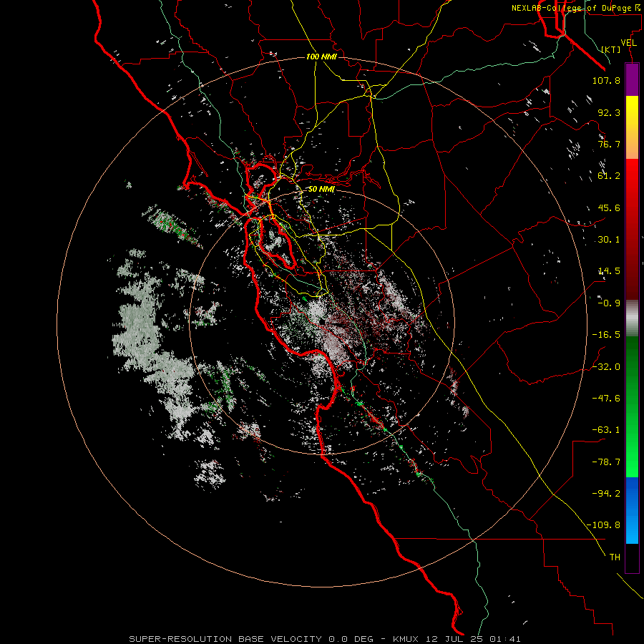
Task: Click the gray near-zero band of the color bar
Action: (632, 318)
